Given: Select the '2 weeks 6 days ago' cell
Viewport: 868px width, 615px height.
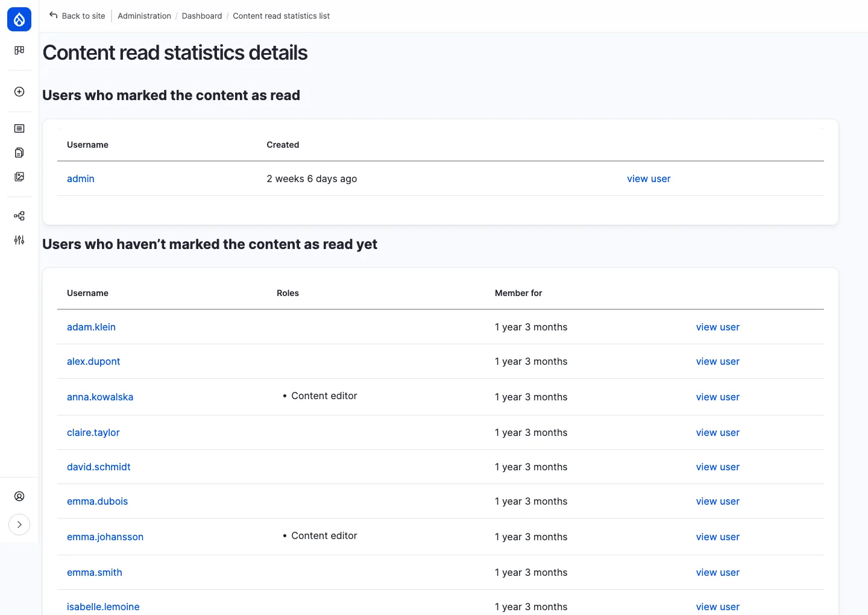Looking at the screenshot, I should click(312, 178).
